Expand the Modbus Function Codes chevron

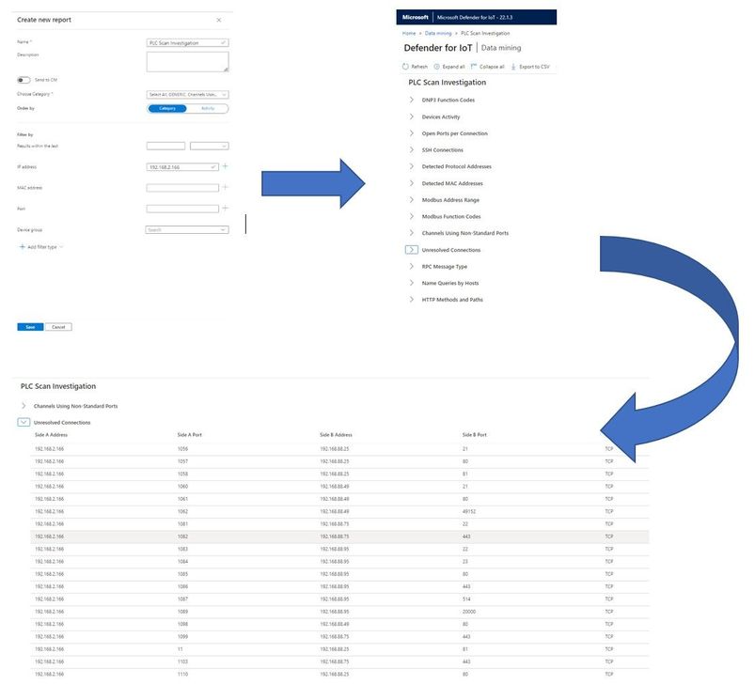[x=411, y=216]
